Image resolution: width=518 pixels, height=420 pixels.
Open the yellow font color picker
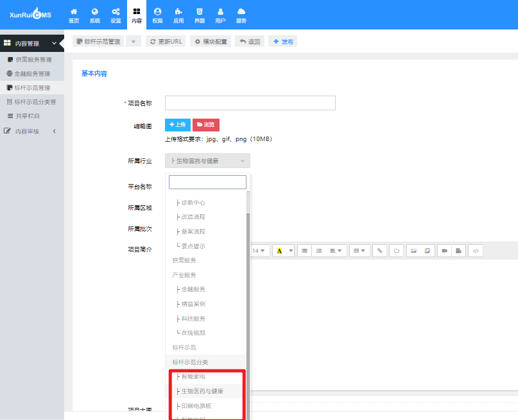(x=282, y=251)
